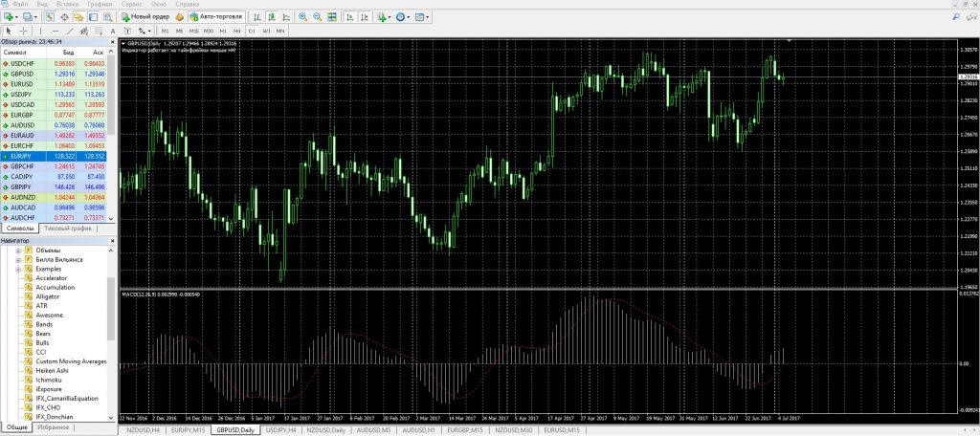Switch to bar chart mode
The width and height of the screenshot is (980, 436).
click(x=256, y=17)
